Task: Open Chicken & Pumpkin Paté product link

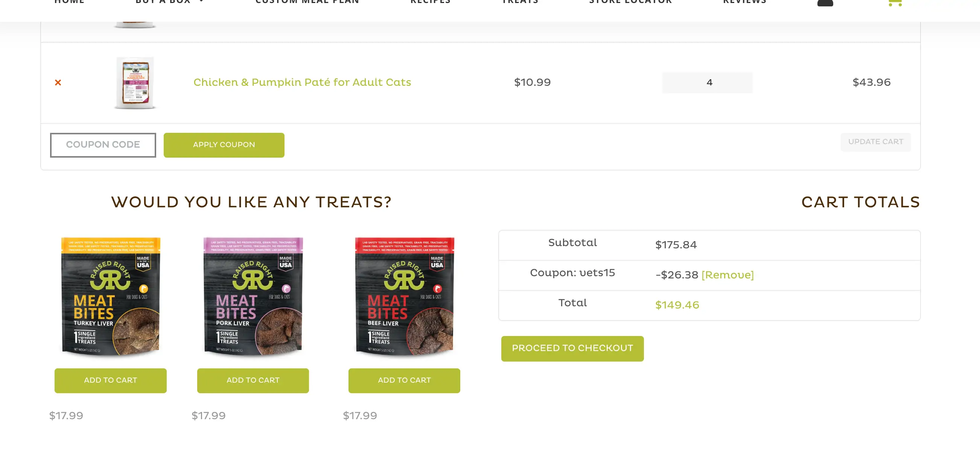Action: click(x=302, y=82)
